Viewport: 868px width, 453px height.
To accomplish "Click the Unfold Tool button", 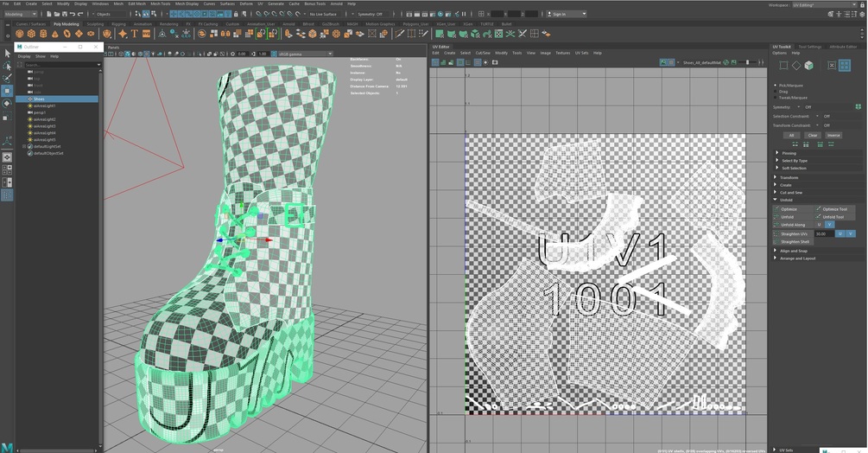I will 835,216.
